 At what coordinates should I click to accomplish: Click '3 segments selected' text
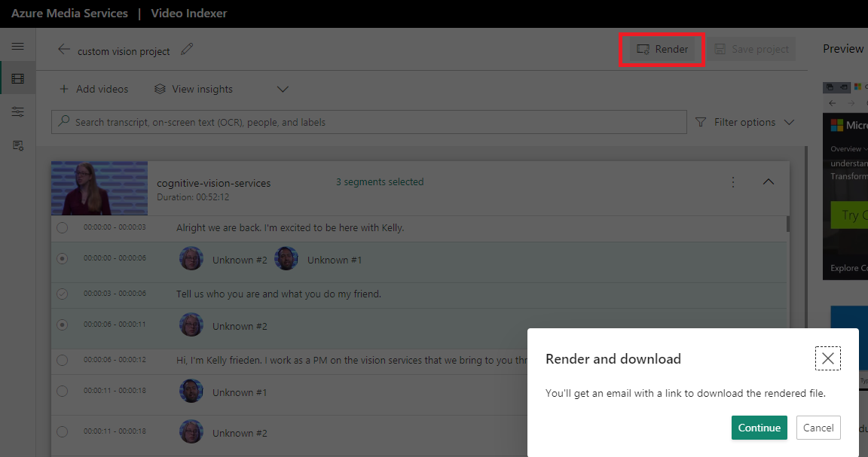pyautogui.click(x=380, y=182)
